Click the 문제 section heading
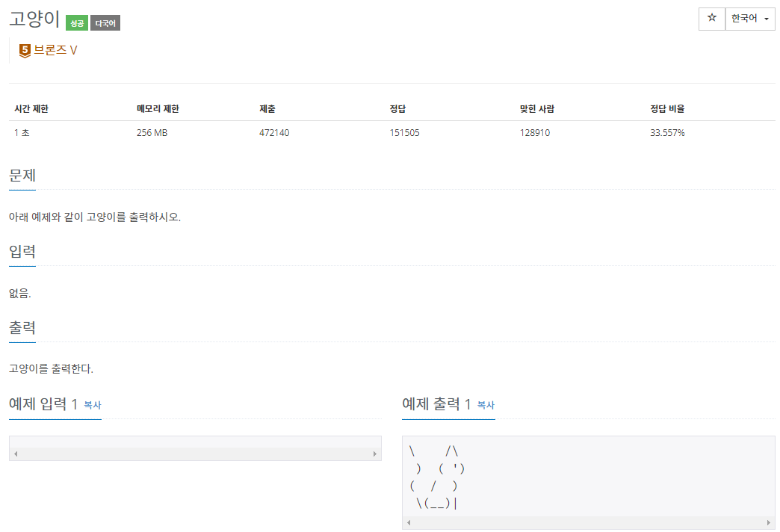Viewport: 780px width, 532px height. [22, 176]
